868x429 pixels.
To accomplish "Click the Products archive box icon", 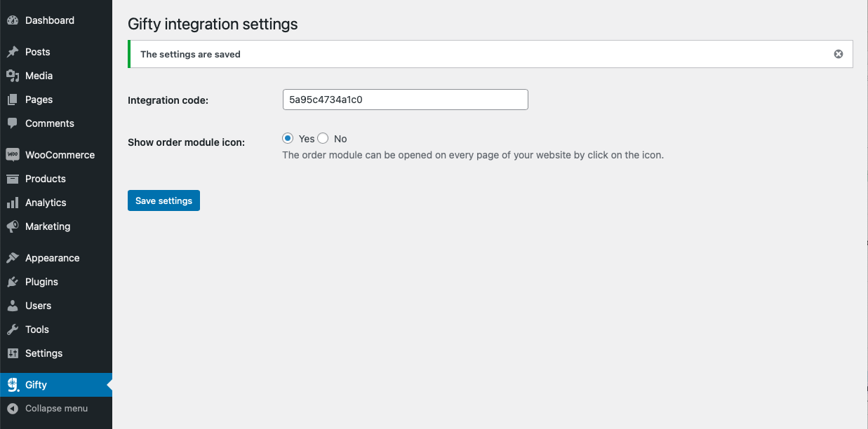I will pos(13,179).
